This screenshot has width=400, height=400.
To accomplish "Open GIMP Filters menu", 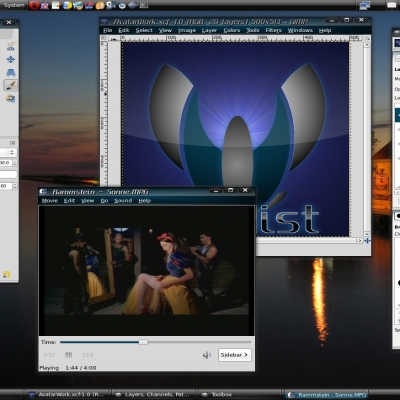I will click(x=274, y=30).
